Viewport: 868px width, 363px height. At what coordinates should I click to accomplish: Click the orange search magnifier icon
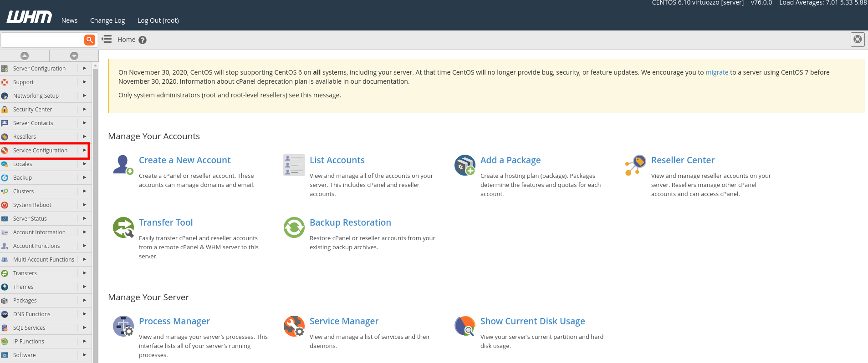point(90,40)
